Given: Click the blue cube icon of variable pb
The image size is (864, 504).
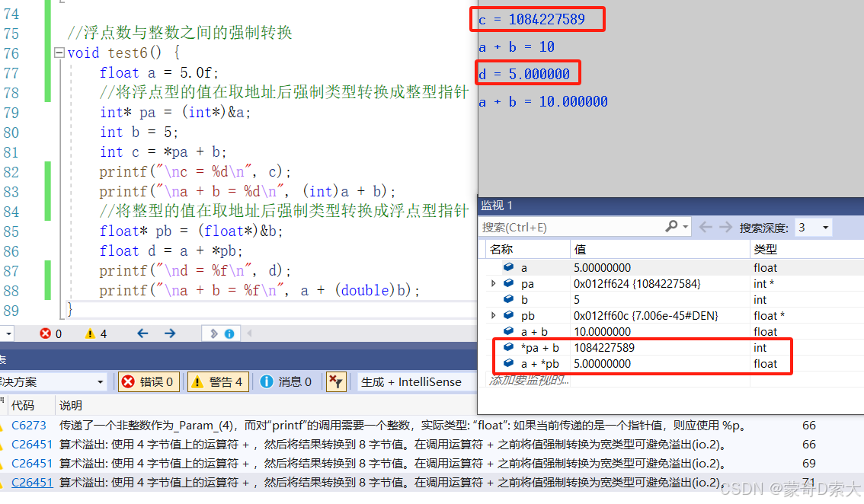Looking at the screenshot, I should point(509,315).
